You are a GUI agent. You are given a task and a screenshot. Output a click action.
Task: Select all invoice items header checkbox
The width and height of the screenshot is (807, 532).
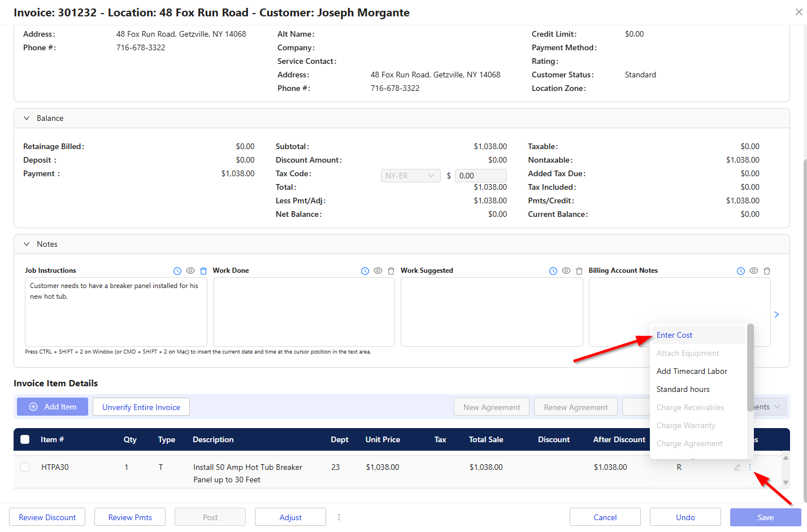[25, 439]
